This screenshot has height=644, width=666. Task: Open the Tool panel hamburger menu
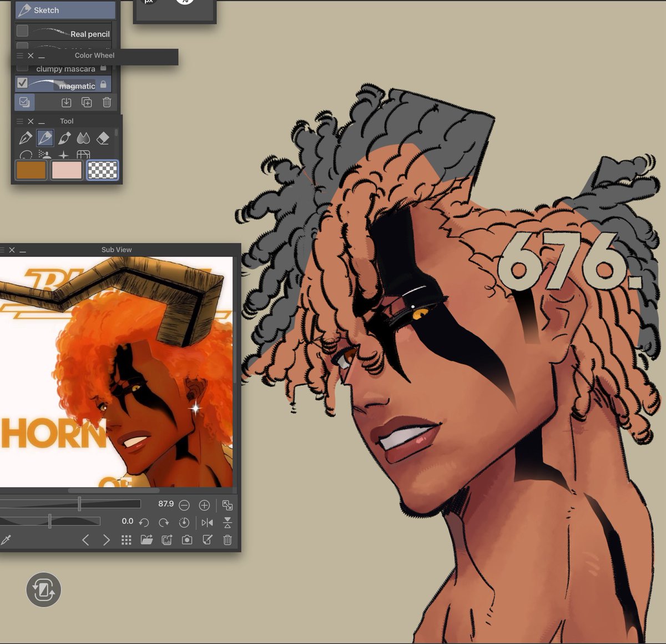(19, 121)
